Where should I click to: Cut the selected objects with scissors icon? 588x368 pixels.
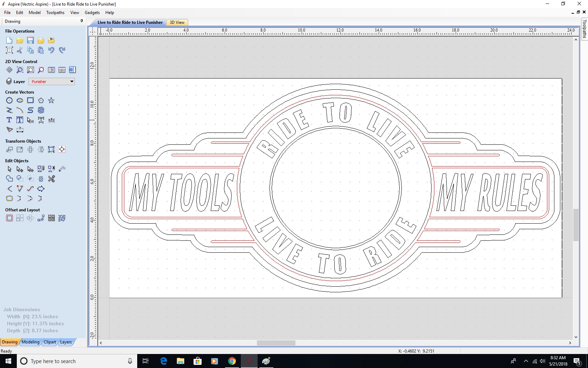pyautogui.click(x=20, y=50)
